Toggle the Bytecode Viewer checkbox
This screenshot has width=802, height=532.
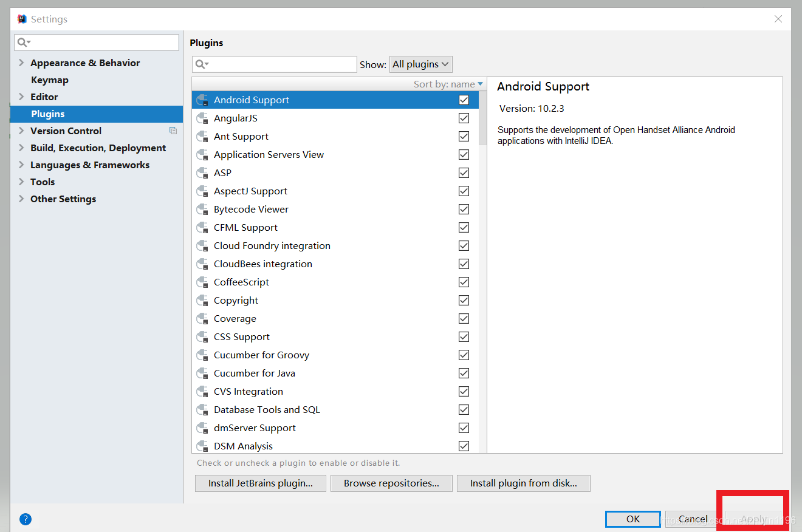(464, 210)
